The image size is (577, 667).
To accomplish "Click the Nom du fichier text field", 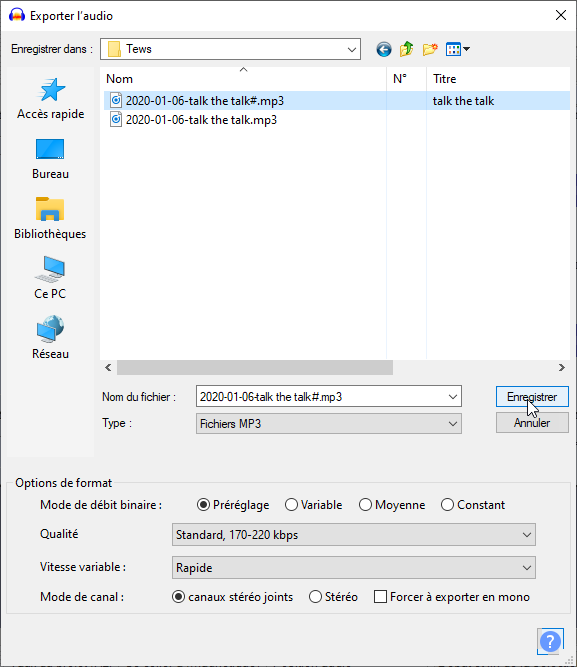I will [321, 397].
